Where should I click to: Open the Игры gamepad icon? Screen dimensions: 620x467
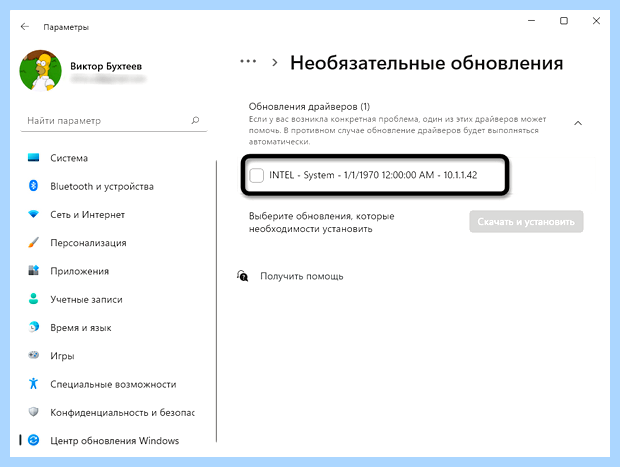pos(34,355)
